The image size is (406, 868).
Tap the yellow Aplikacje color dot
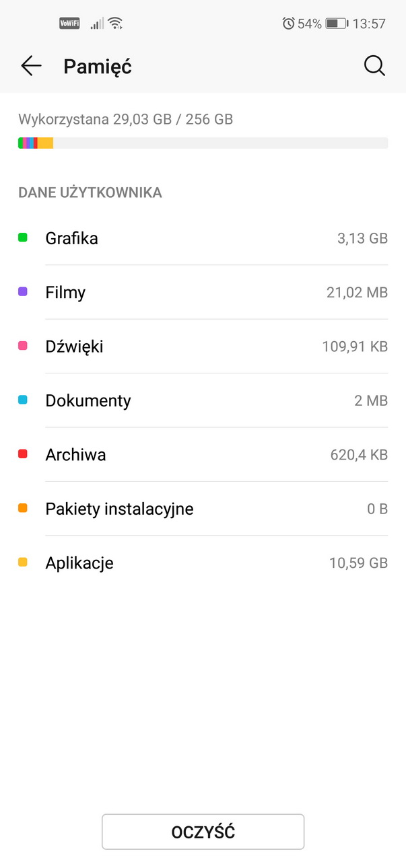click(23, 563)
